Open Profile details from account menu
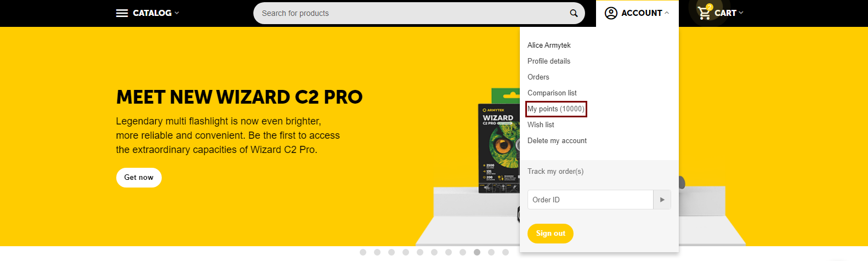 point(549,61)
